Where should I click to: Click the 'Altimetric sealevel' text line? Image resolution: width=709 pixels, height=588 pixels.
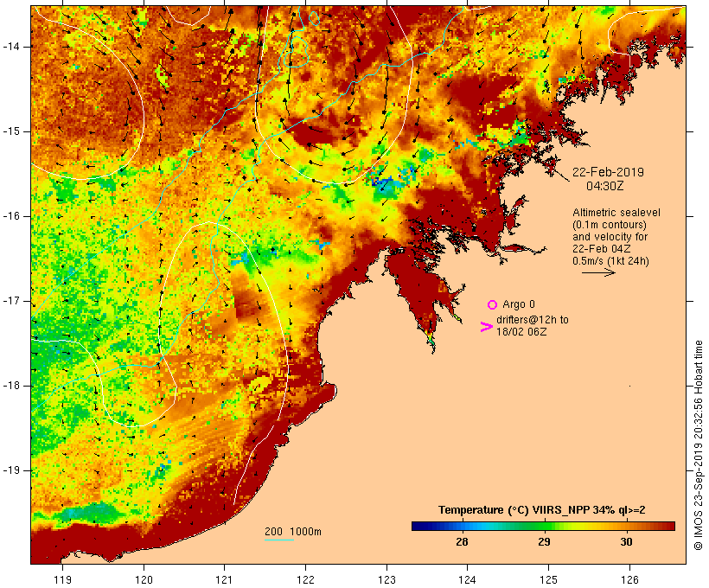pos(616,213)
